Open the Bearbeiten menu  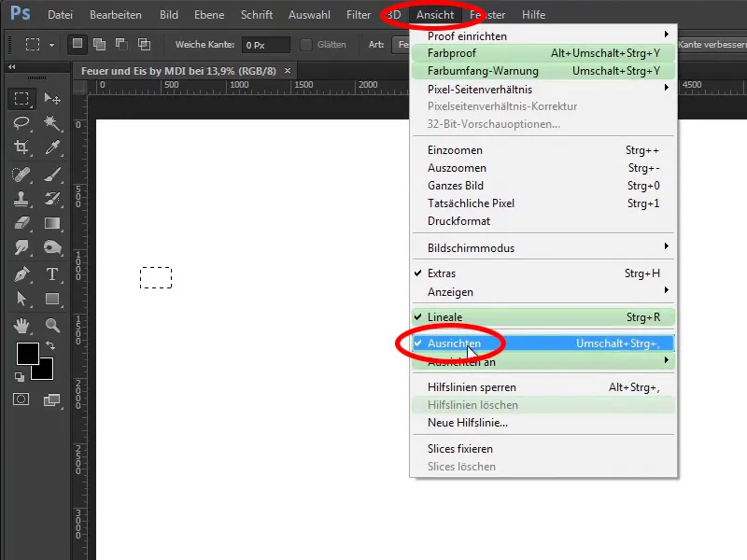pos(116,15)
